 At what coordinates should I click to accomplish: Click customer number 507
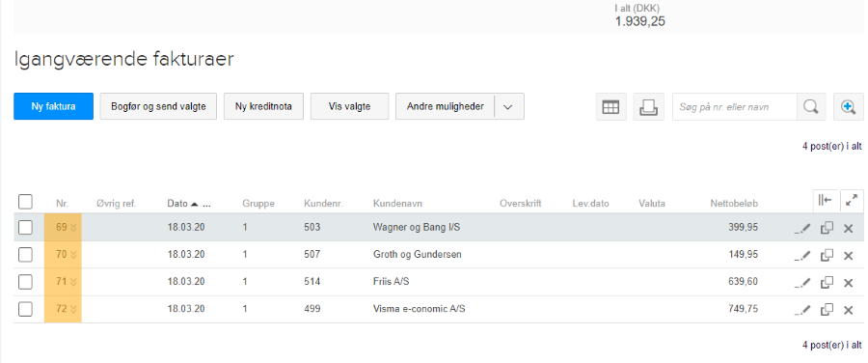tap(312, 254)
